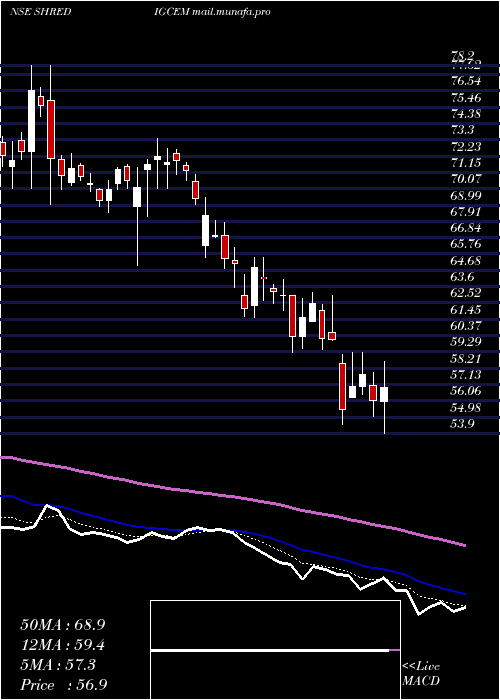Screen dimensions: 500x700
Task: Click the 73.3 price axis label
Action: pos(462,130)
